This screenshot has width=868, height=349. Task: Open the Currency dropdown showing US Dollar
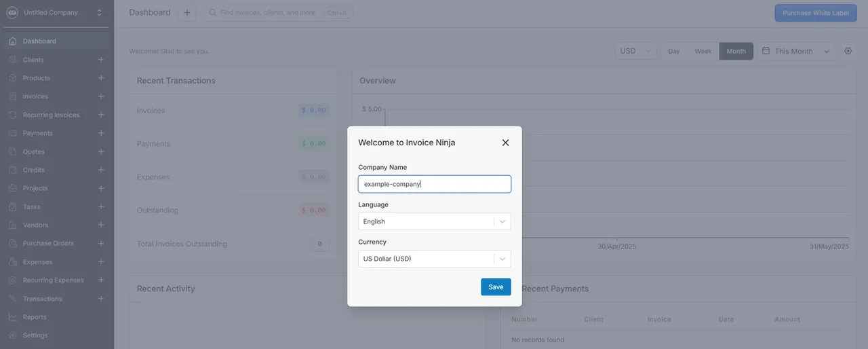(435, 259)
